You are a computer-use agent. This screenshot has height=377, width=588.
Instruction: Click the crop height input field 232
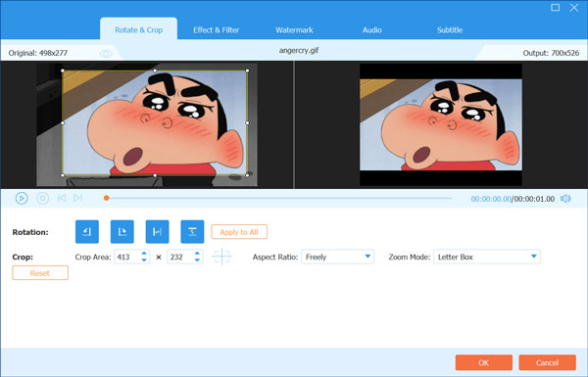tap(180, 257)
